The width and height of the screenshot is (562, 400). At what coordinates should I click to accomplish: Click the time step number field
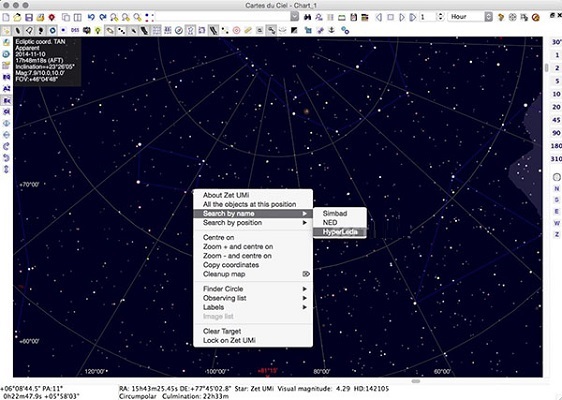(x=428, y=17)
